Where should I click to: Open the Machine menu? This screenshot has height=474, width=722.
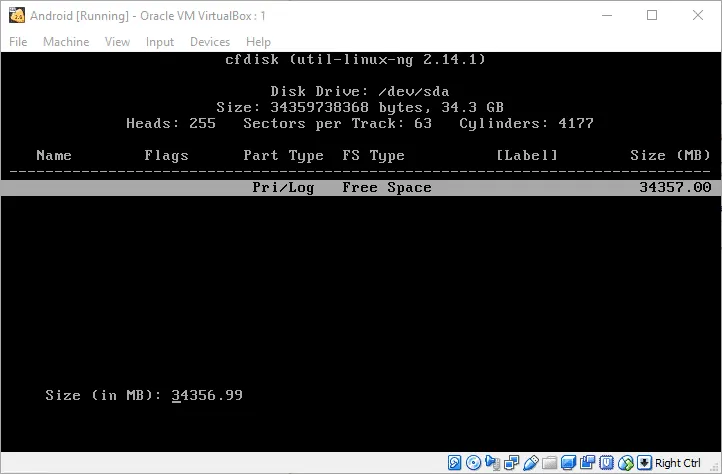pos(66,42)
